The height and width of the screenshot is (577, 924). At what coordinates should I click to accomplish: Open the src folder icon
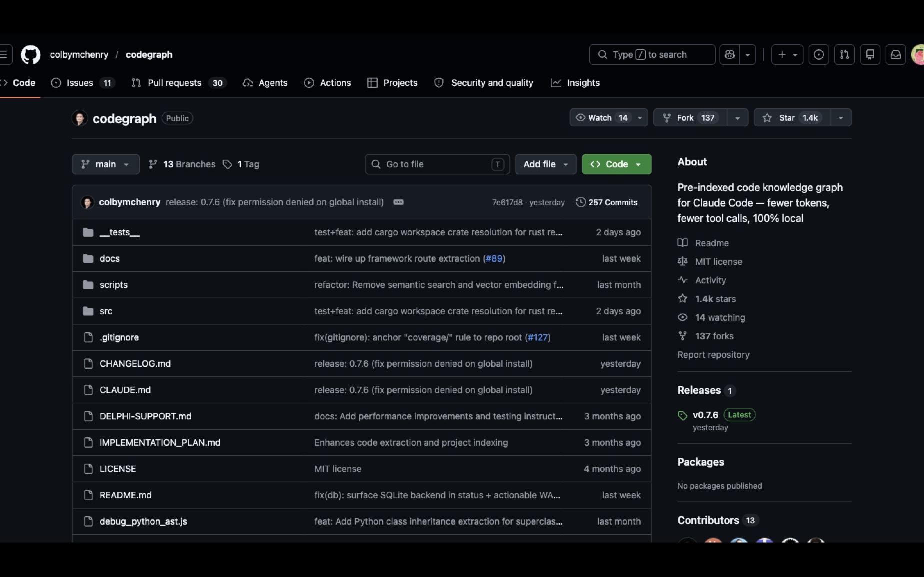(88, 311)
